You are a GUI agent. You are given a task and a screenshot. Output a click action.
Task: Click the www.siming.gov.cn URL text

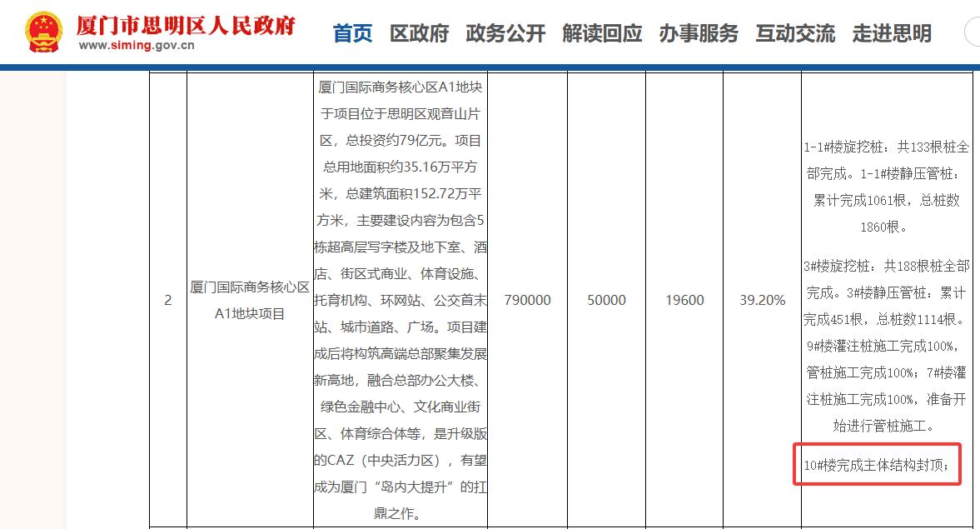(137, 46)
